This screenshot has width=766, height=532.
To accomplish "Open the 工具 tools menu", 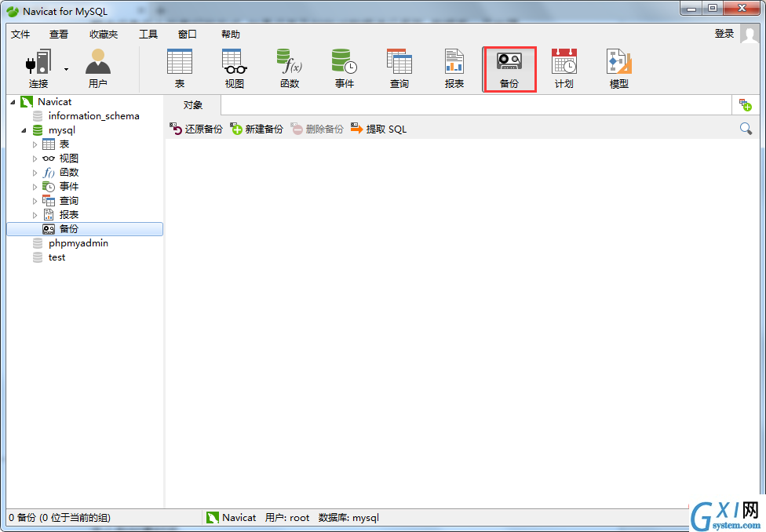I will click(x=148, y=35).
